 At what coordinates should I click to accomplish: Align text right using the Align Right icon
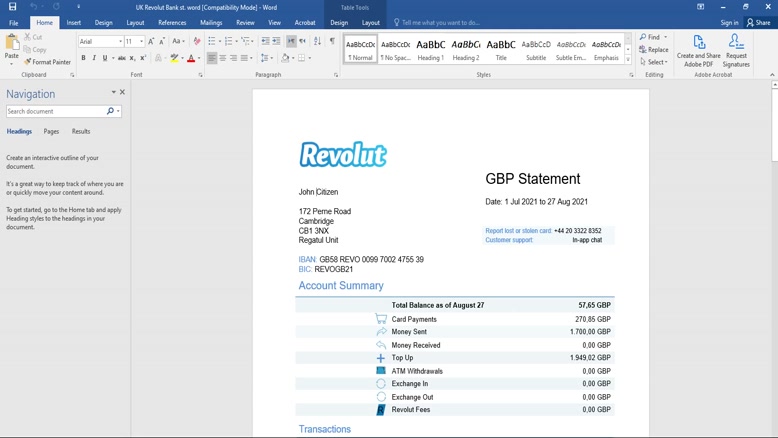click(233, 58)
